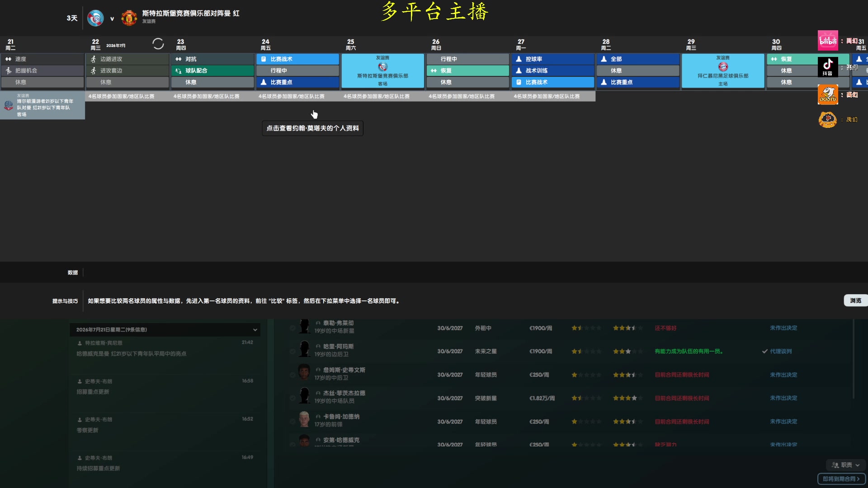This screenshot has height=488, width=868.
Task: Expand the 2026年7月21日星期二 inbox dropdown
Action: (x=255, y=330)
